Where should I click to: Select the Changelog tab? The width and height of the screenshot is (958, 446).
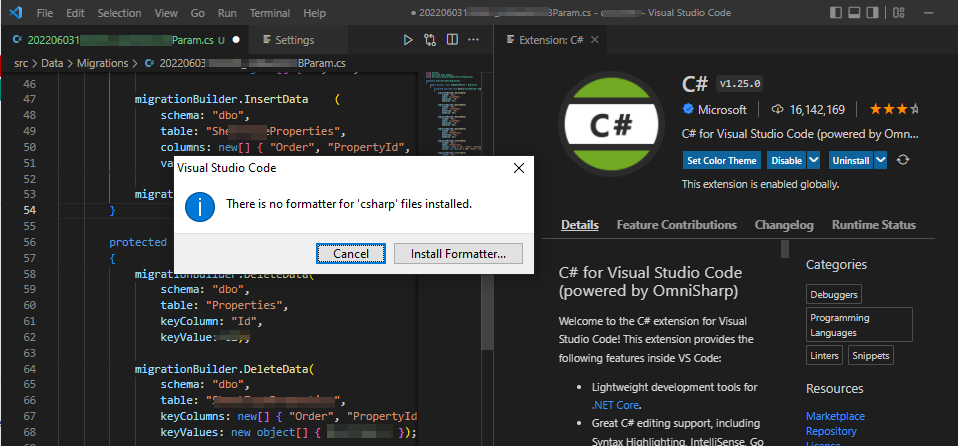[x=784, y=225]
